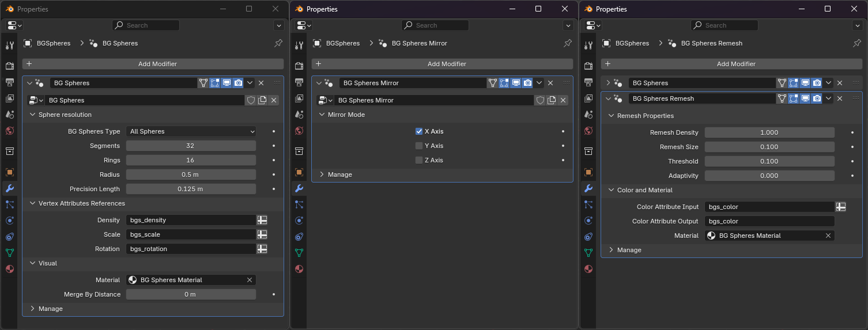Open World tab in left Properties window
The height and width of the screenshot is (330, 868).
[9, 130]
